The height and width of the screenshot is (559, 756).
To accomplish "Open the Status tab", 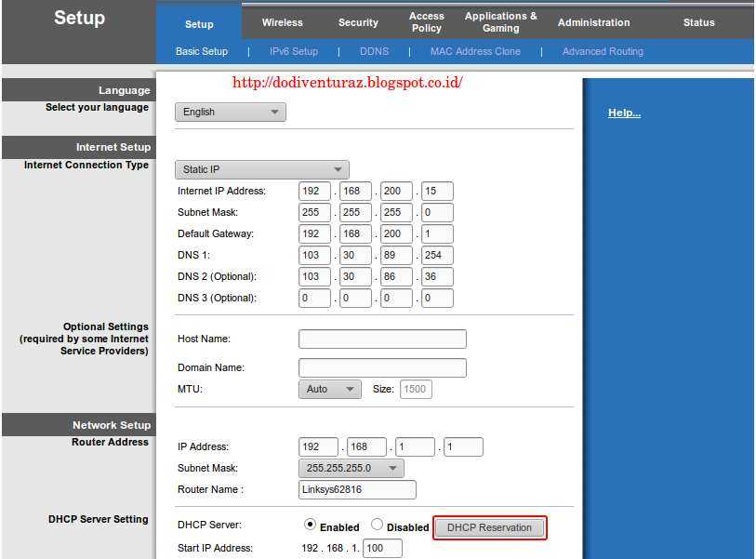I will click(x=698, y=22).
